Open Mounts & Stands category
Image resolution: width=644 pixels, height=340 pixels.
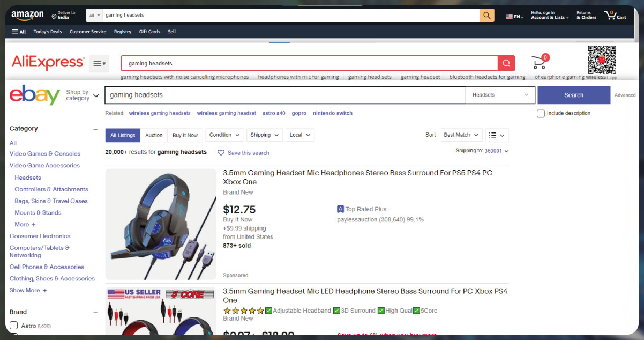pyautogui.click(x=38, y=213)
